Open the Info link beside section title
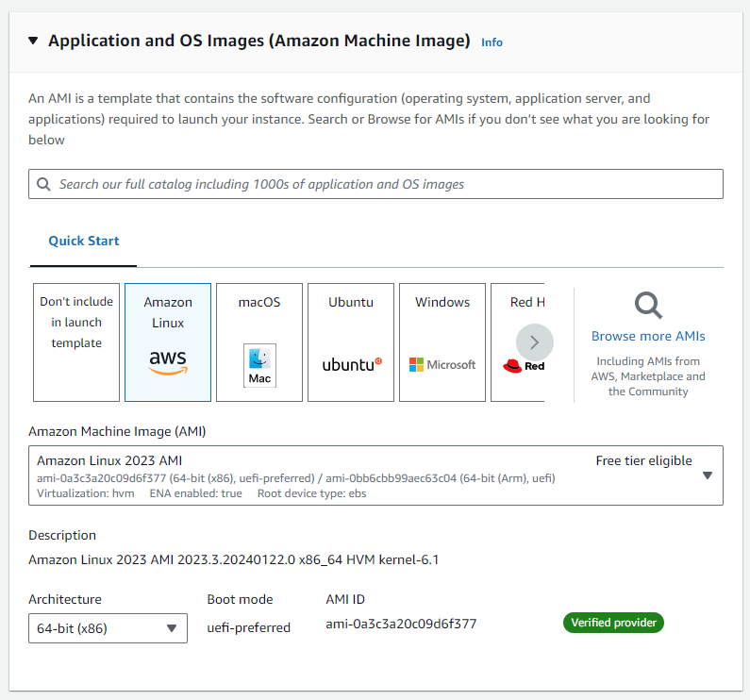 [492, 42]
